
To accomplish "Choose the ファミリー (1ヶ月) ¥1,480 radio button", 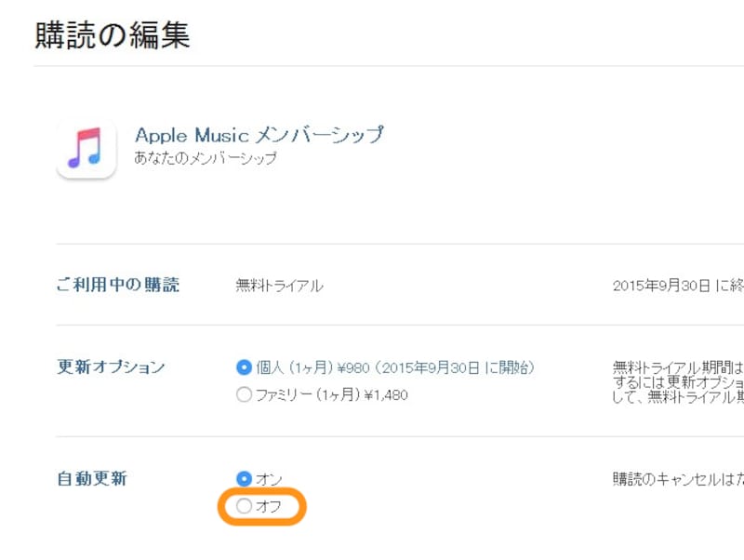I will click(245, 394).
